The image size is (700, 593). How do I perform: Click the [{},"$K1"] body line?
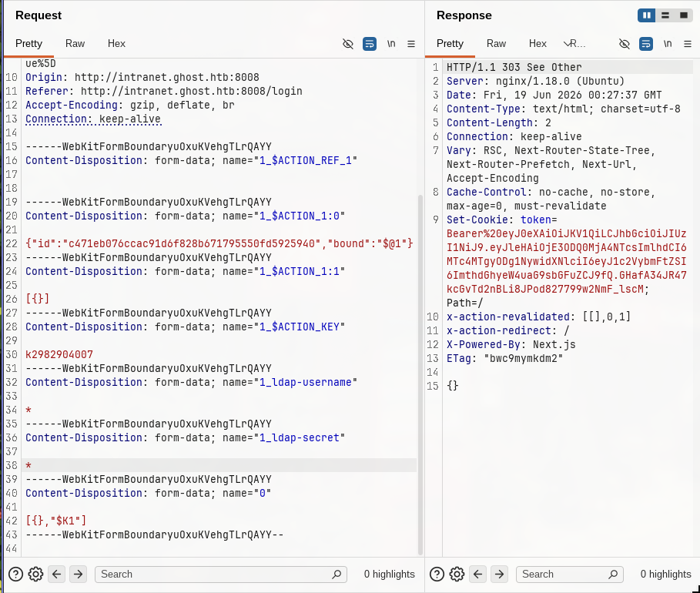[x=55, y=521]
